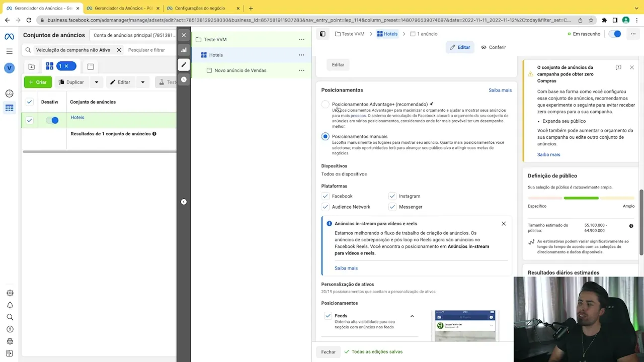Collapse the side panel with arrow circle
Image resolution: width=644 pixels, height=362 pixels.
(184, 202)
